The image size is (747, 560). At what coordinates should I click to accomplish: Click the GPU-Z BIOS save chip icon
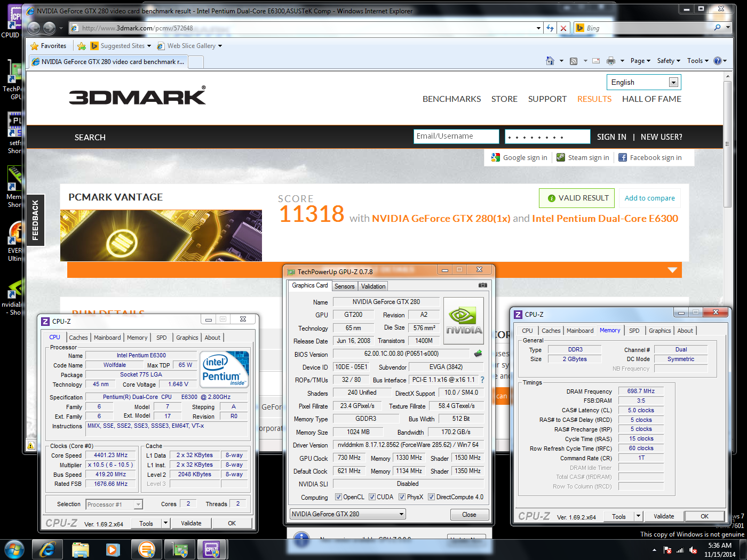[x=478, y=353]
